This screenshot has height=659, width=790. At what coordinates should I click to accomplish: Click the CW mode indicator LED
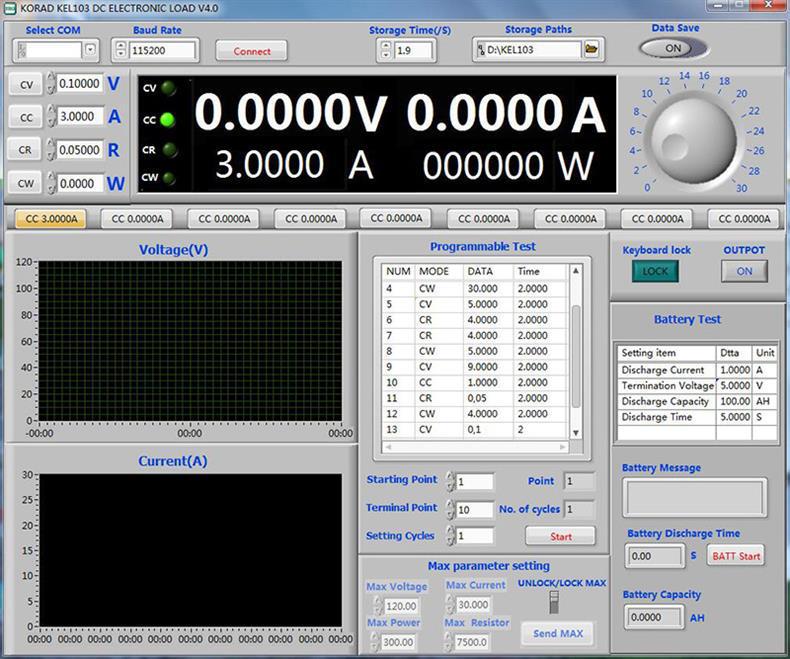coord(168,179)
